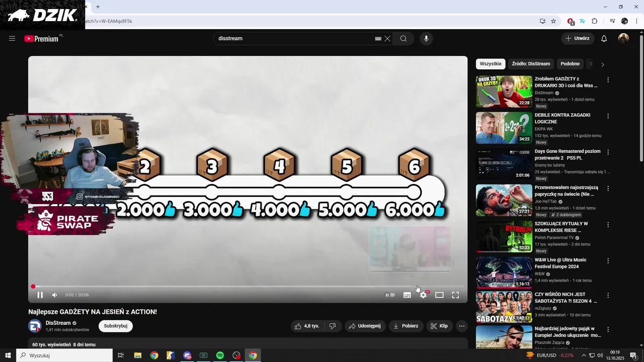Toggle the autoplay switch in the player
The image size is (644, 362).
(x=390, y=295)
